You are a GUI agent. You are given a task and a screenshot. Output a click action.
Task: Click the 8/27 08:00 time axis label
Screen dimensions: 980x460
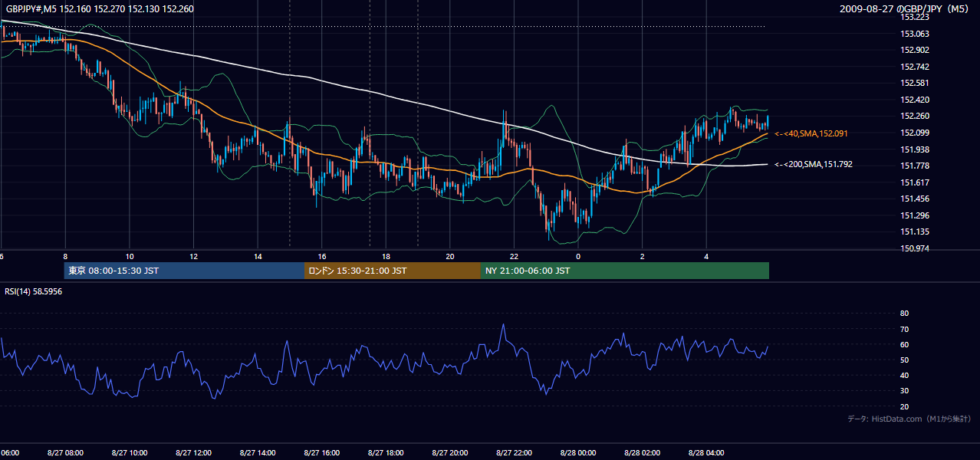[x=65, y=452]
